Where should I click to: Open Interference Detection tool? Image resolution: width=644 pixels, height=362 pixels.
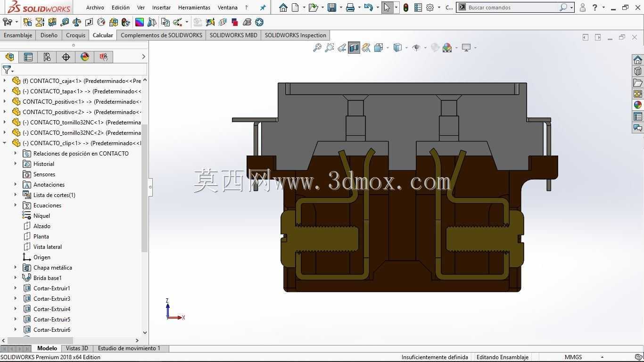(x=28, y=22)
